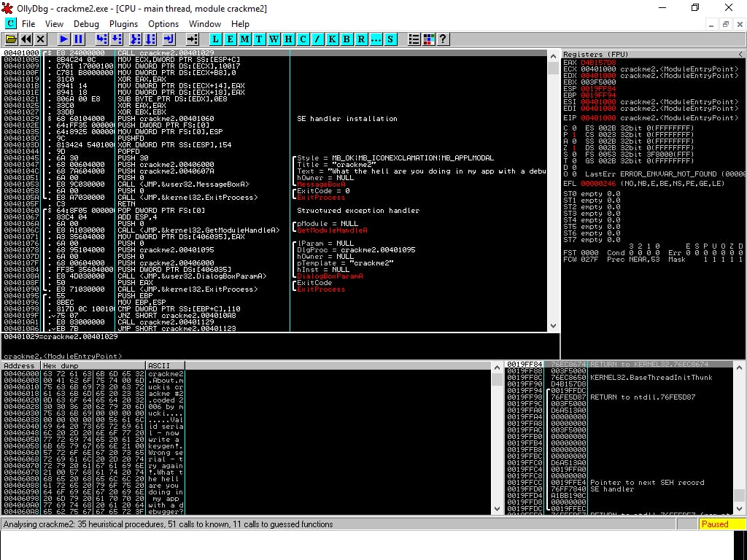
Task: Click the Hex dump column header
Action: pos(93,366)
